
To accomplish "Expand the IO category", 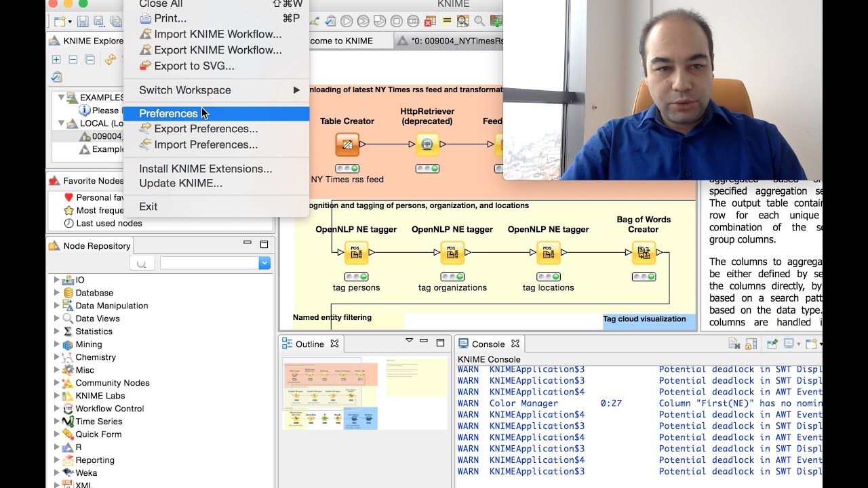I will tap(57, 280).
